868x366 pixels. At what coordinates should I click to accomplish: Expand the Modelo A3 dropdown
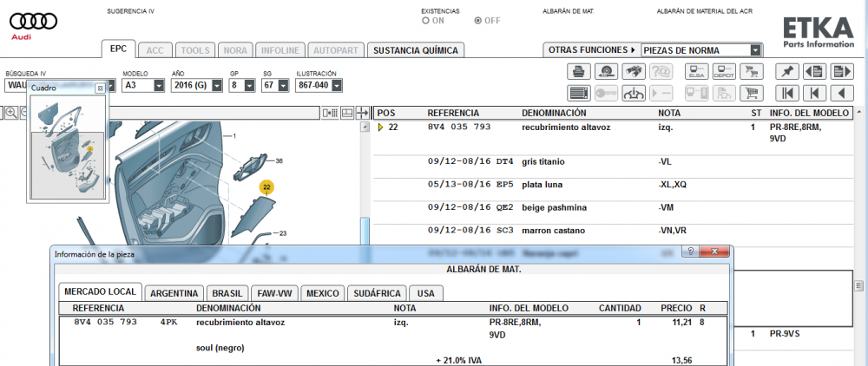click(159, 86)
